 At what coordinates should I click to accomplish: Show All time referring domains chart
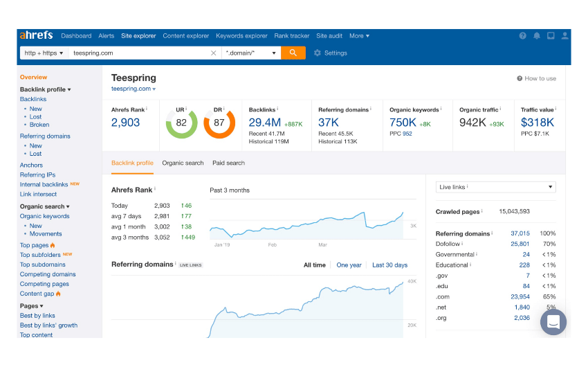pyautogui.click(x=315, y=265)
